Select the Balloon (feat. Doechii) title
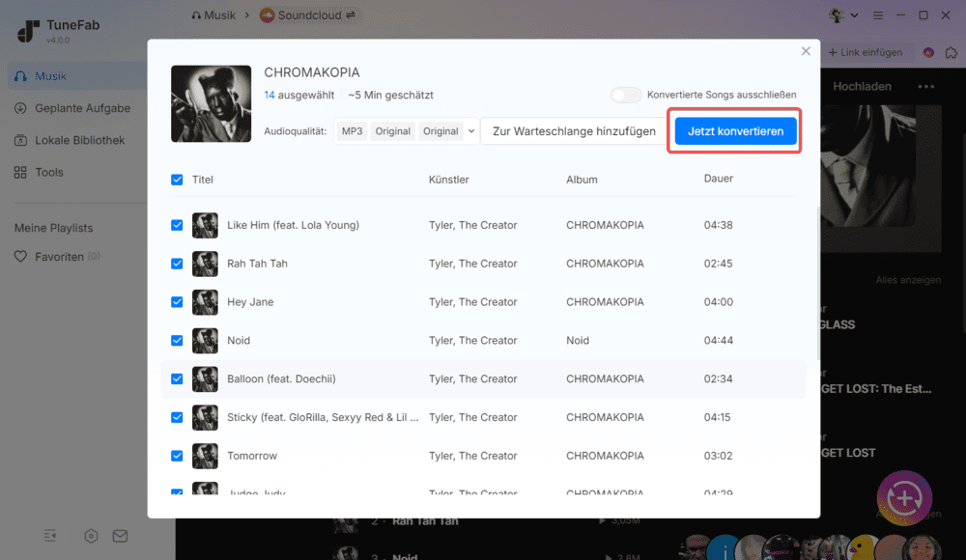Screen dimensions: 966x560 point(281,378)
